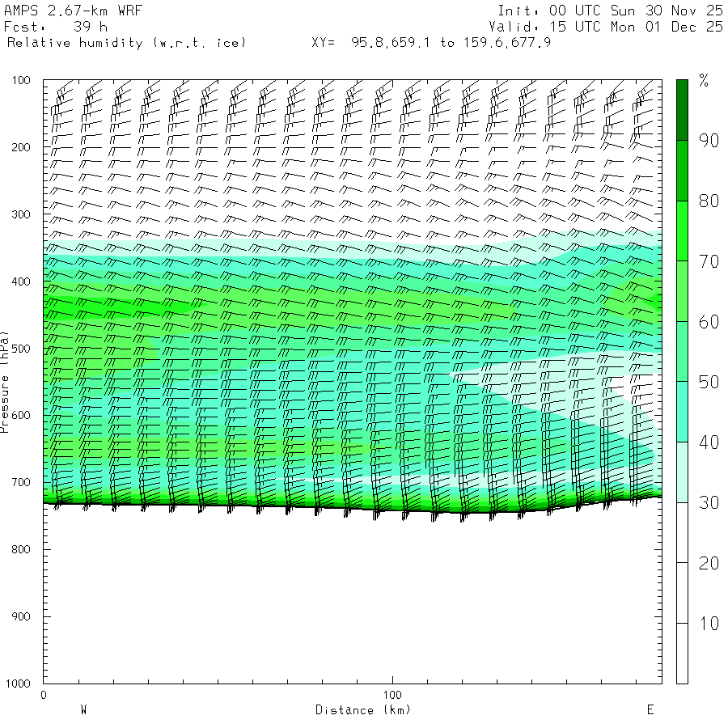Image resolution: width=728 pixels, height=728 pixels.
Task: Click the colorbar label 20
Action: point(709,563)
